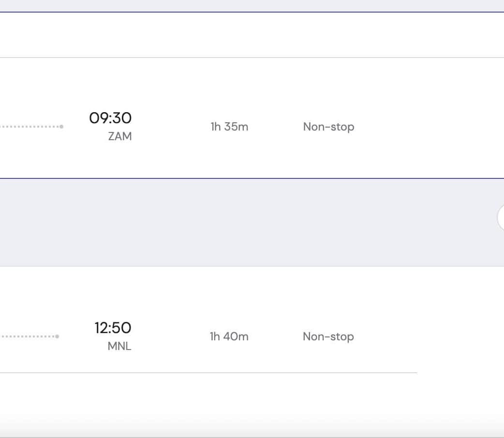The width and height of the screenshot is (504, 438).
Task: Click the gray band between the flights
Action: click(242, 222)
